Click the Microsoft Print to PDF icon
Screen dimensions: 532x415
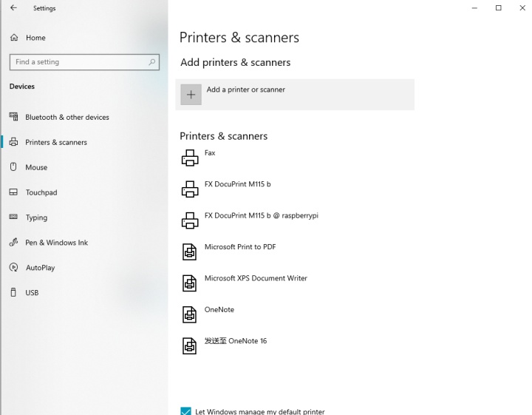[189, 252]
